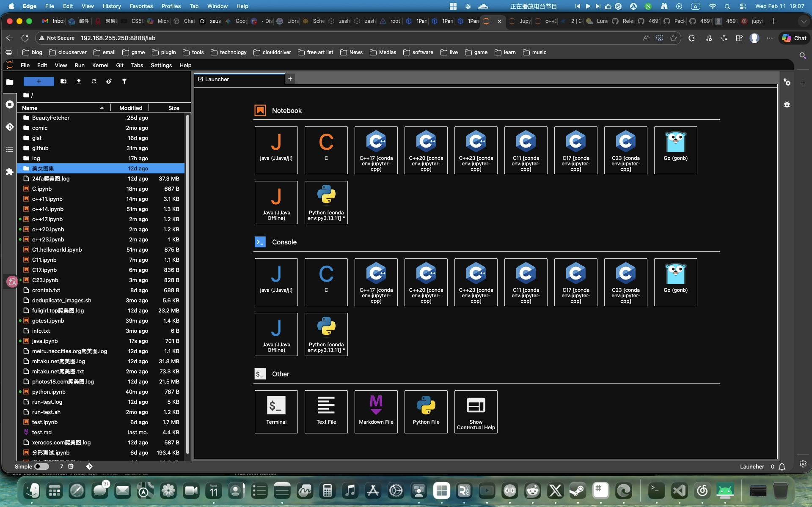Screen dimensions: 812x507
Task: Click the file browser vertical scrollbar
Action: (x=187, y=284)
